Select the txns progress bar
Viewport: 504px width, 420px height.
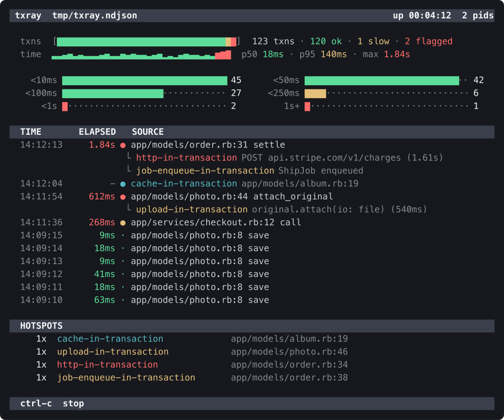(147, 42)
